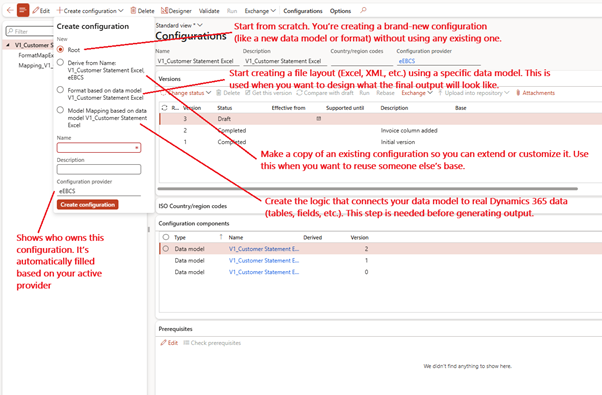Open the Options menu tab
This screenshot has width=602, height=395.
[x=340, y=11]
